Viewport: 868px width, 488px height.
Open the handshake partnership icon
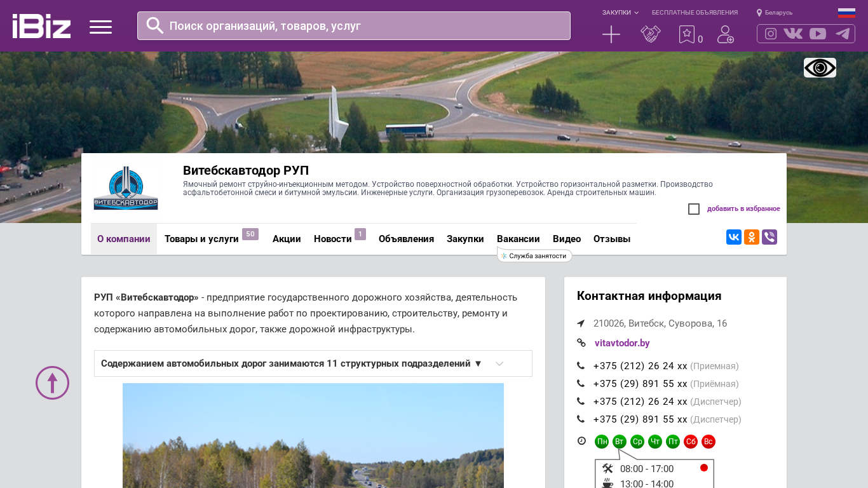[651, 34]
